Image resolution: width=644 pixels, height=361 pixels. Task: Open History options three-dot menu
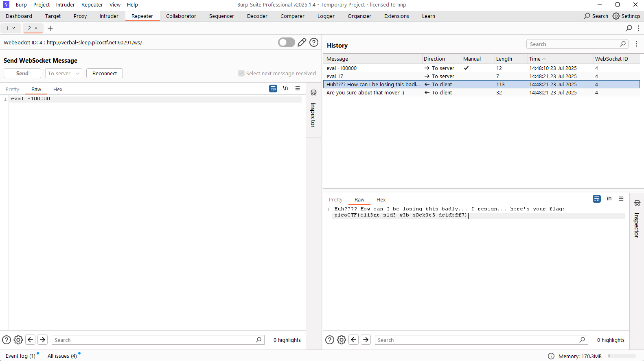(x=636, y=44)
